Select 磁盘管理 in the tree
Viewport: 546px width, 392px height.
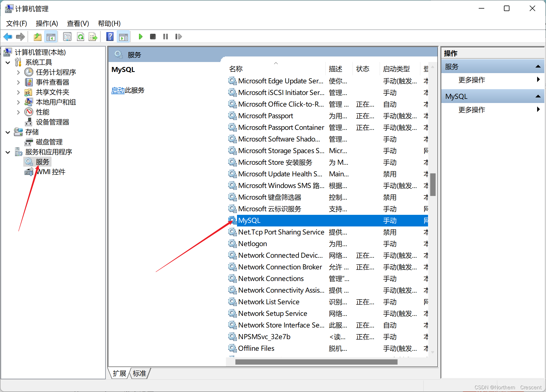(x=49, y=142)
